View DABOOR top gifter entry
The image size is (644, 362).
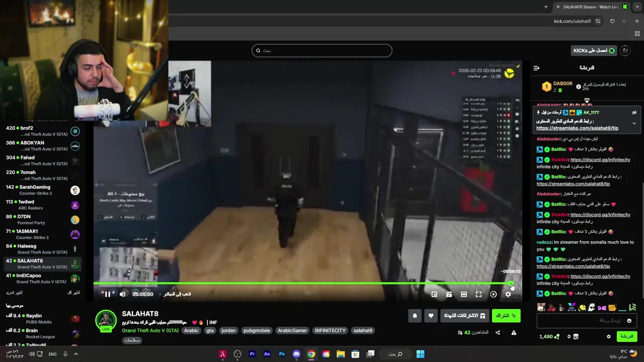pos(558,86)
